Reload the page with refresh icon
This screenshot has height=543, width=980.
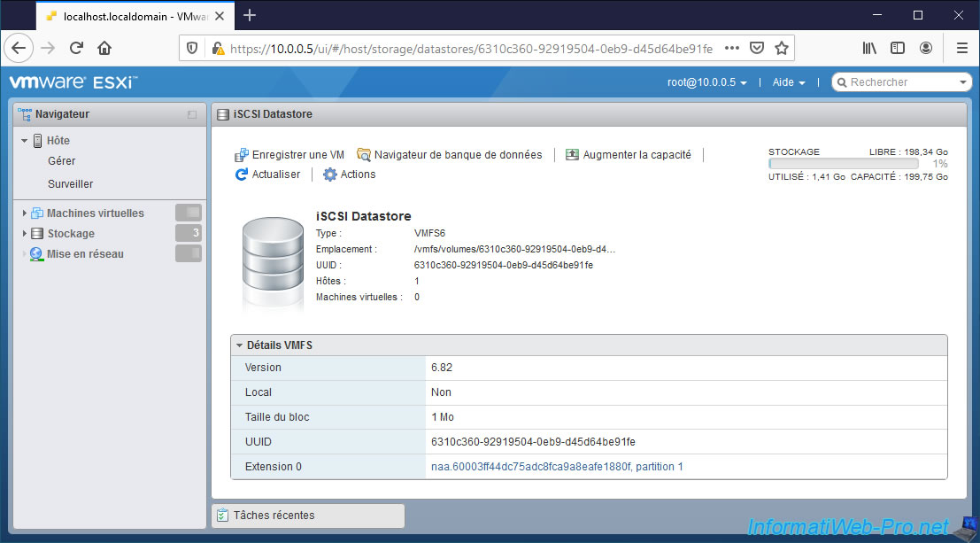tap(76, 48)
